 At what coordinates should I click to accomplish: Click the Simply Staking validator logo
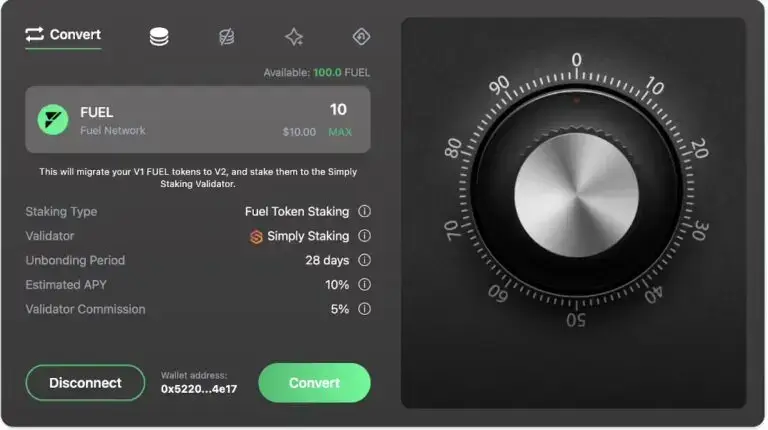pos(256,237)
